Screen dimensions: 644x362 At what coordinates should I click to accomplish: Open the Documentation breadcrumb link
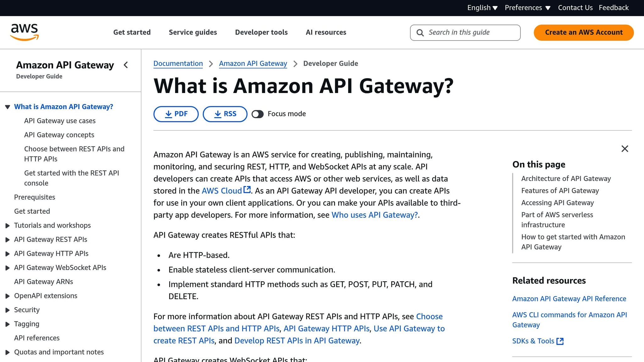point(178,64)
